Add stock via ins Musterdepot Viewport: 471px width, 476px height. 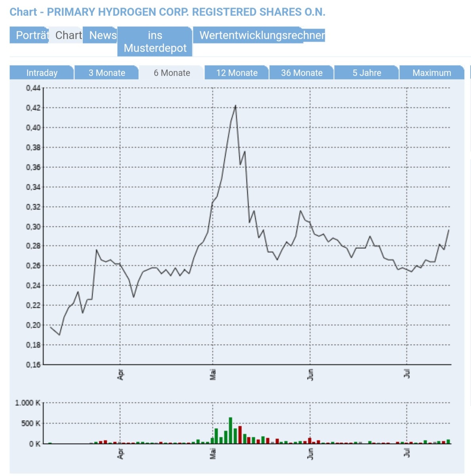click(155, 42)
